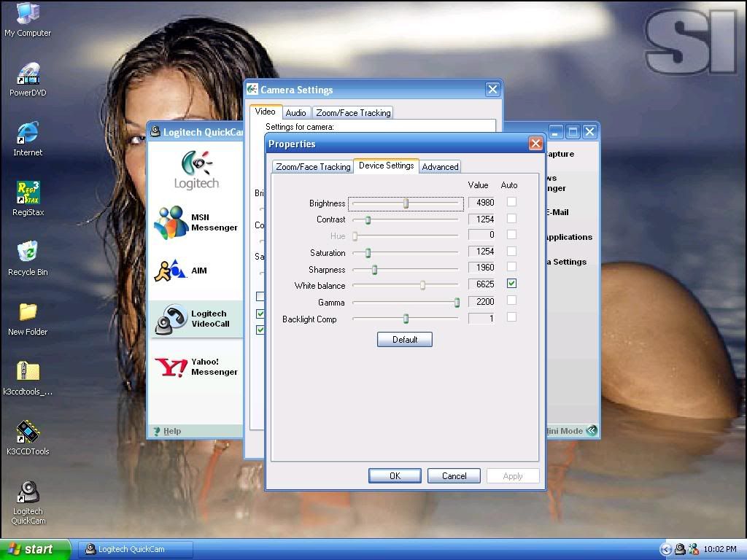The width and height of the screenshot is (747, 560).
Task: Select Logitech VideoCall icon
Action: (171, 319)
